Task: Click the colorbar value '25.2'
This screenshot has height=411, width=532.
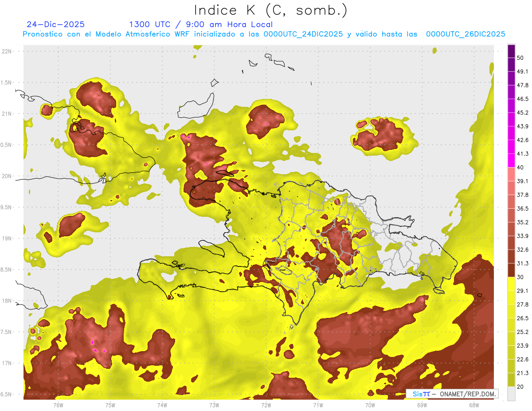Action: pos(523,332)
